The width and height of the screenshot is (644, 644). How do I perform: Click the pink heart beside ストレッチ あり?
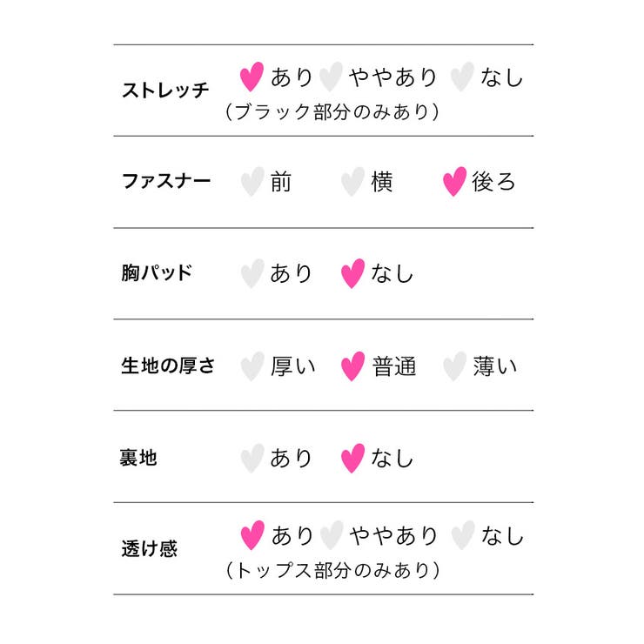pos(252,77)
